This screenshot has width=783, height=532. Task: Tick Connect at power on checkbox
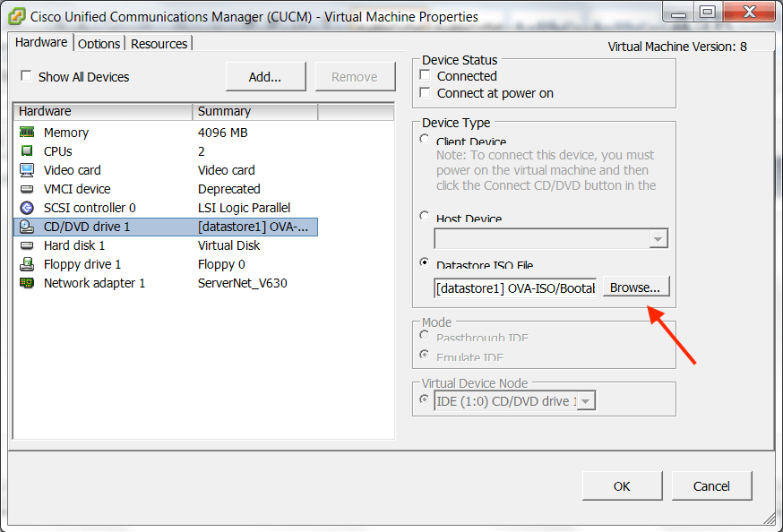click(425, 92)
